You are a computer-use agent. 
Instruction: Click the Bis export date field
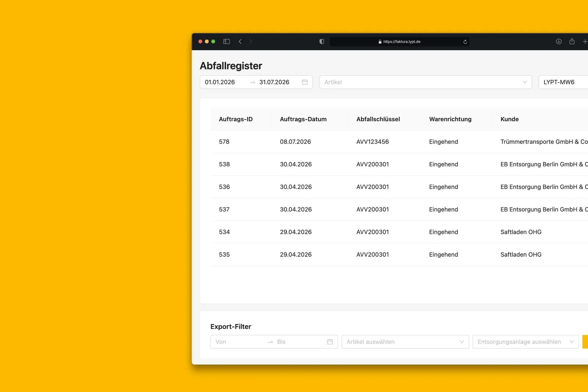click(x=281, y=342)
